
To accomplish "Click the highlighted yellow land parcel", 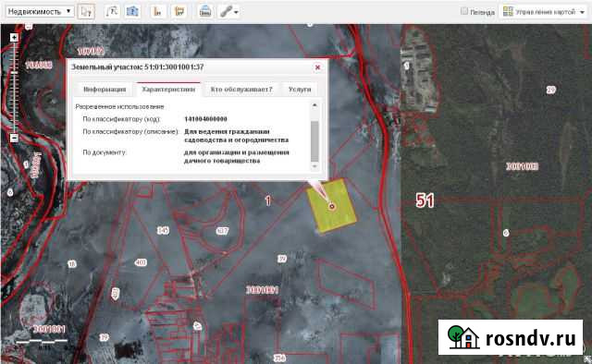I will [x=331, y=206].
